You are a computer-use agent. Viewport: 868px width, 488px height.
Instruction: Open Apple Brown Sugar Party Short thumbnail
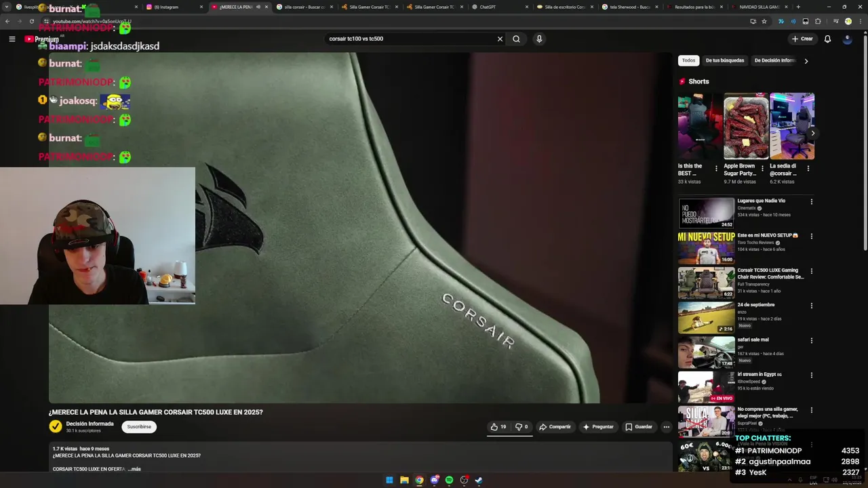pyautogui.click(x=746, y=126)
